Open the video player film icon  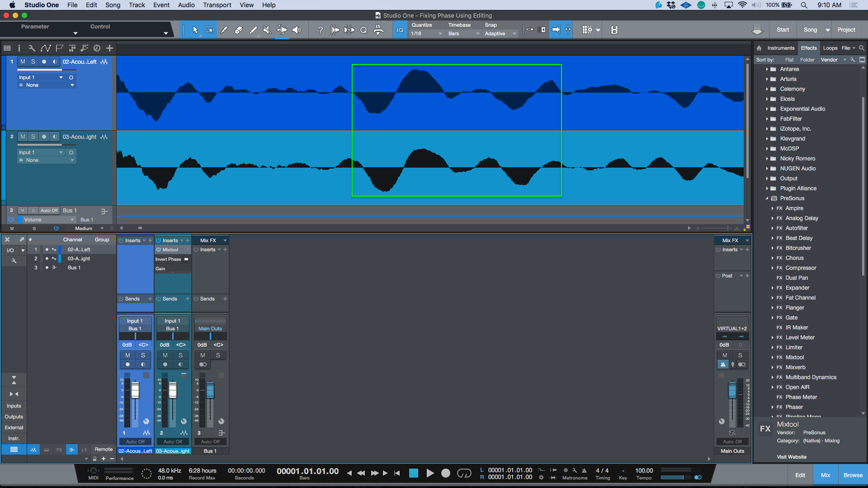point(614,30)
